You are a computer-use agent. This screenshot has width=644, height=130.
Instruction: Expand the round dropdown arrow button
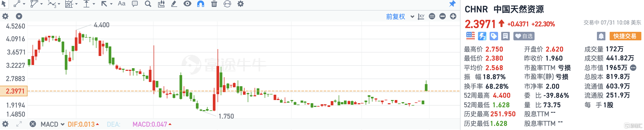[x=19, y=16]
